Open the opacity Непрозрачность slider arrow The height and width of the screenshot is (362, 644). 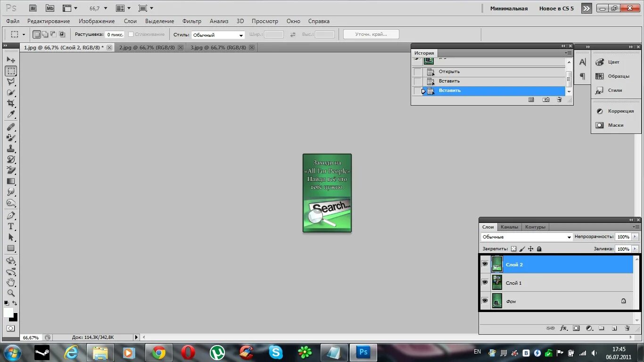(635, 237)
